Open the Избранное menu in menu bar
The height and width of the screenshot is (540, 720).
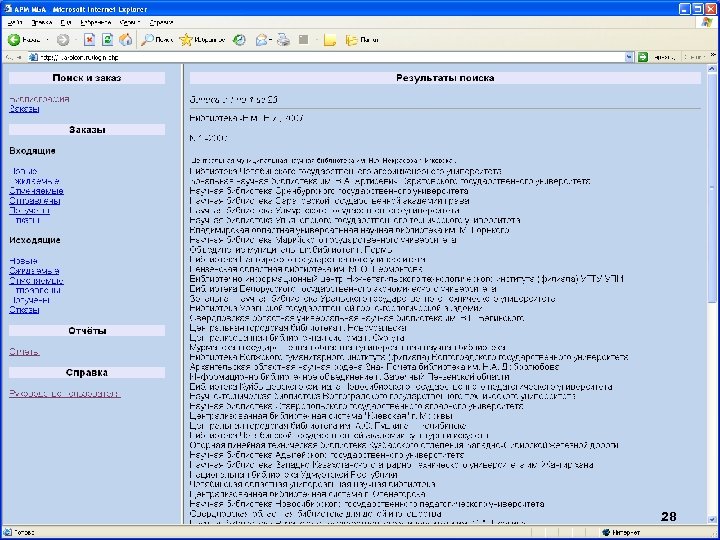coord(96,22)
